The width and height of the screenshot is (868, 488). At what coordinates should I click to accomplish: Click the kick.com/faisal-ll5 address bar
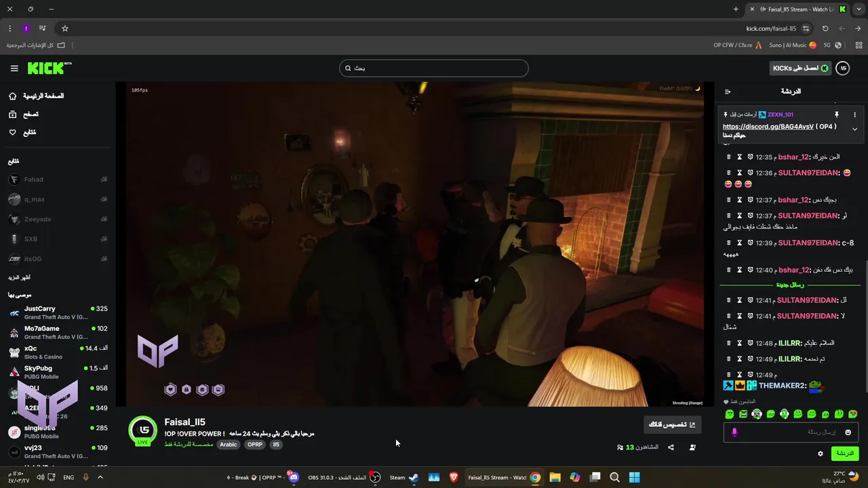coord(771,28)
